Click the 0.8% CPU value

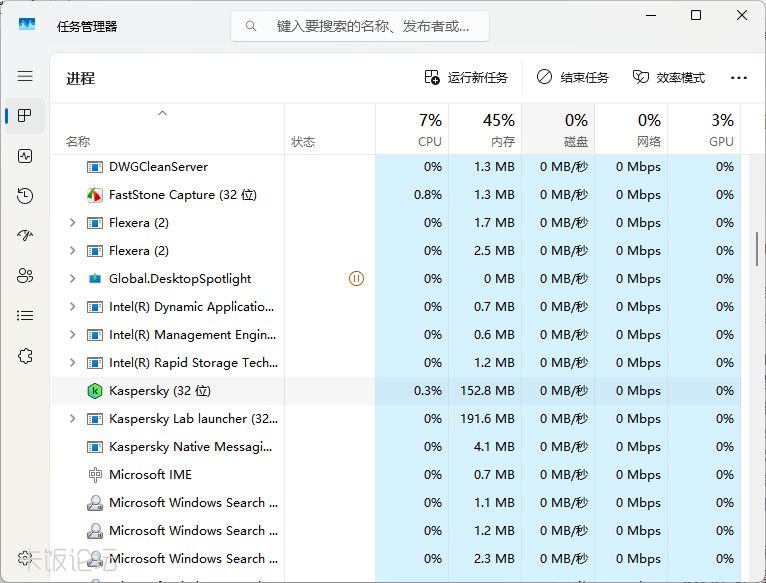coord(427,195)
